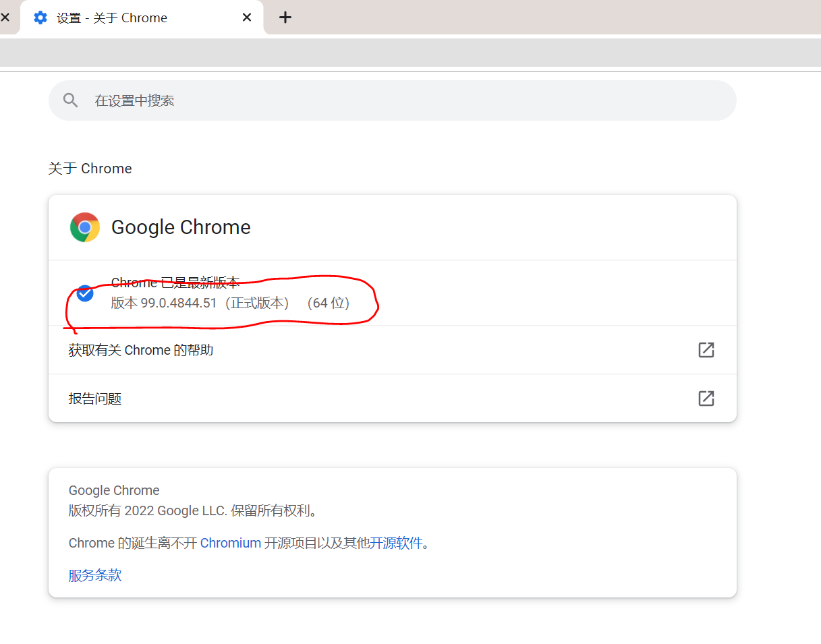This screenshot has width=821, height=644.
Task: Close the previous tab on far left
Action: [x=5, y=18]
